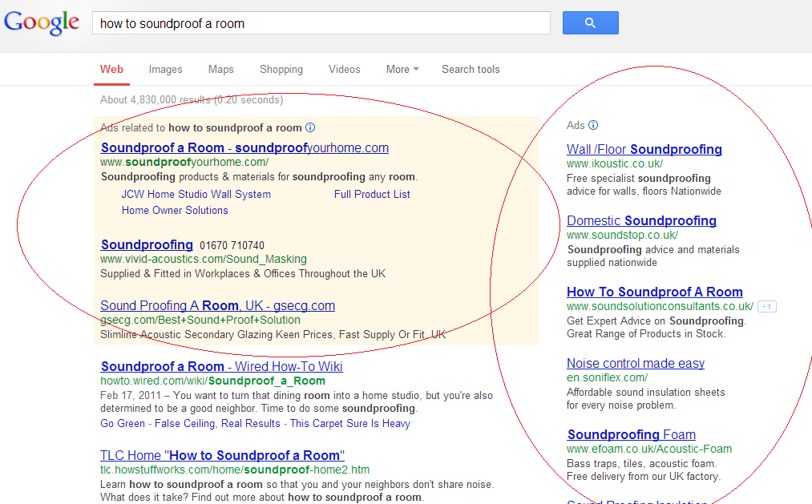Click the 'Feb 17, 2011' Wired result snippet

297,402
